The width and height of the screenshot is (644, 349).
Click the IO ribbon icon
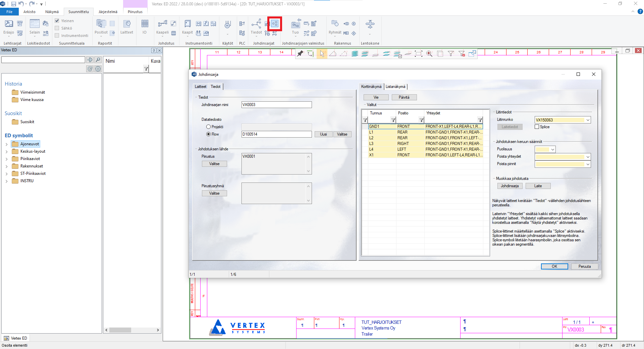pyautogui.click(x=145, y=27)
